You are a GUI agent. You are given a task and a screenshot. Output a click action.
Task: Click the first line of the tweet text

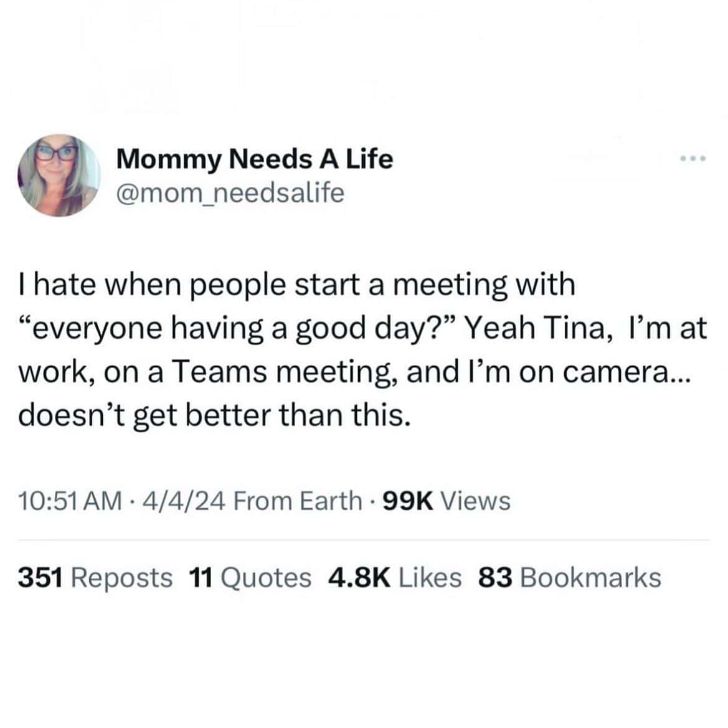tap(296, 285)
